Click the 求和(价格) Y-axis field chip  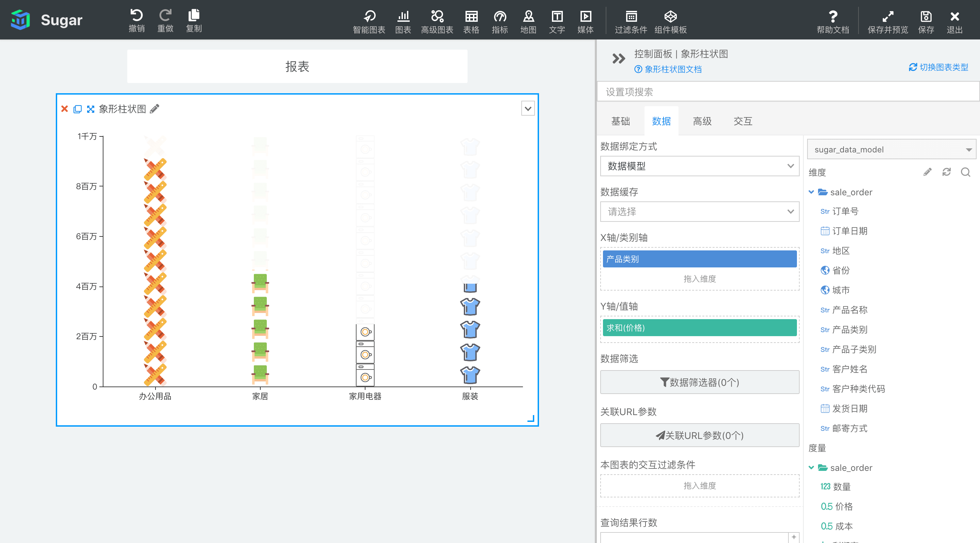click(x=700, y=328)
